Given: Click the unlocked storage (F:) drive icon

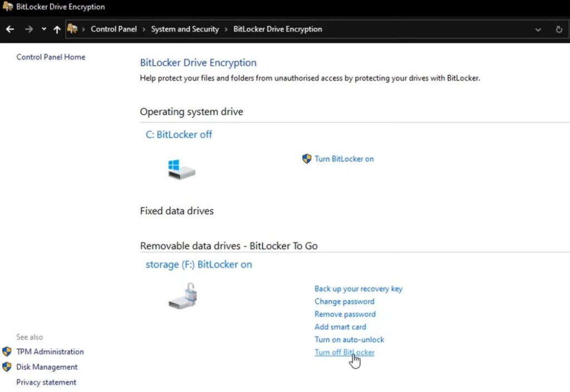Looking at the screenshot, I should point(183,296).
